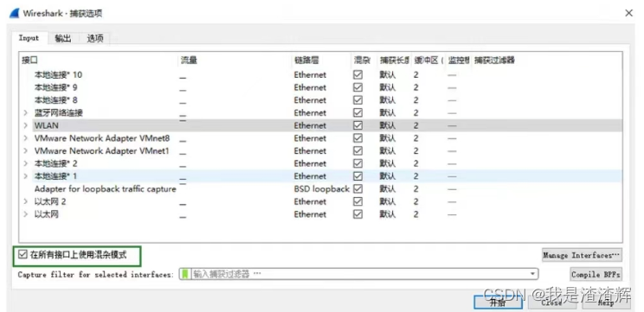Viewport: 644px width, 312px height.
Task: Toggle promiscuous checkbox for 以太网 2
Action: [x=358, y=201]
